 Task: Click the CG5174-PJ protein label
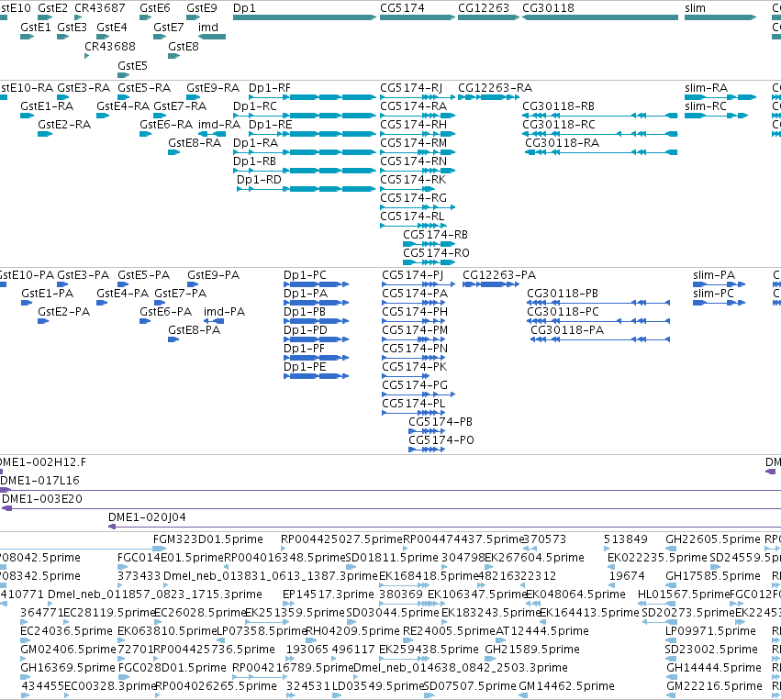tap(412, 275)
